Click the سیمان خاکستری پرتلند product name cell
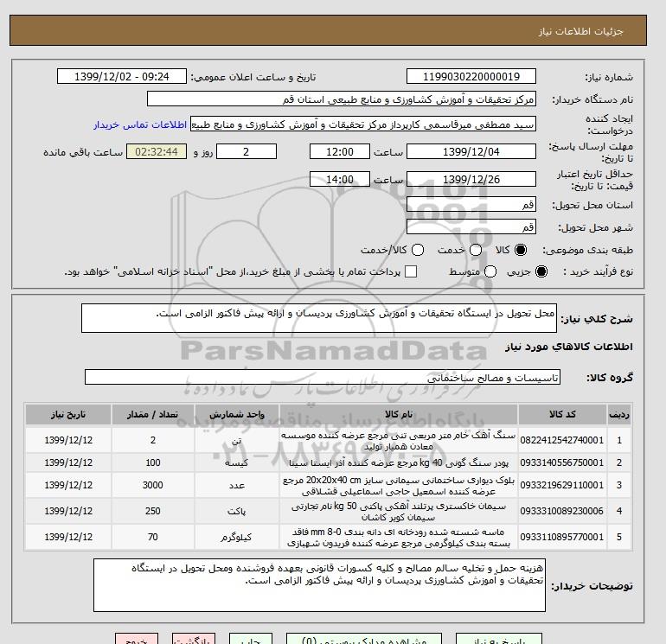 399,511
